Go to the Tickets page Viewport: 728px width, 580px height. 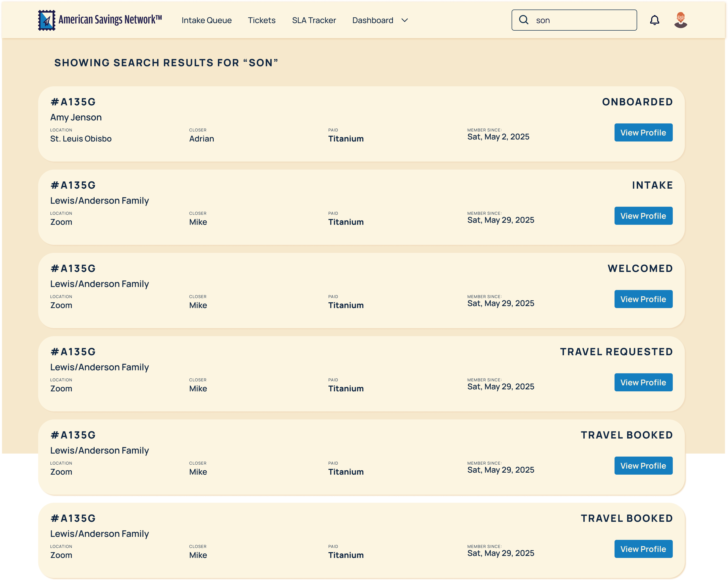261,20
